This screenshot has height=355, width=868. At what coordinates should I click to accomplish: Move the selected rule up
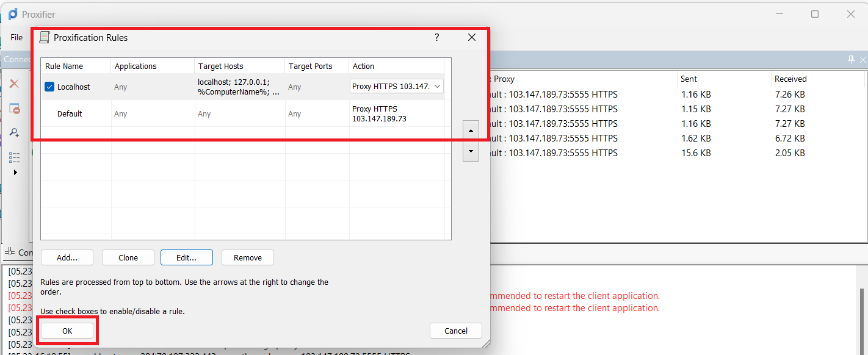click(471, 130)
